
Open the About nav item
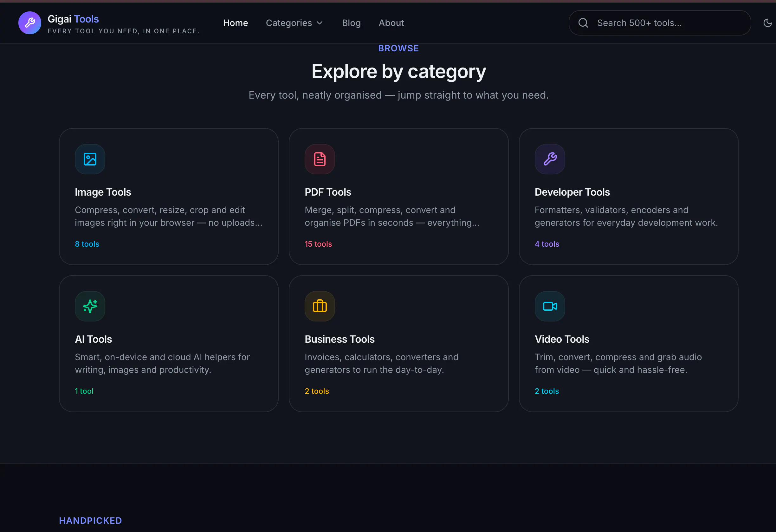pyautogui.click(x=391, y=23)
